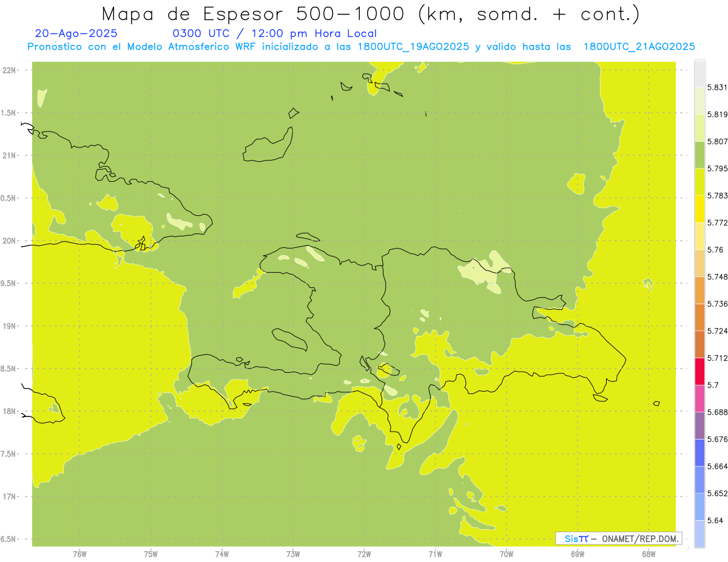Select the date text "20-Ago-2025"
The height and width of the screenshot is (562, 728).
click(76, 33)
